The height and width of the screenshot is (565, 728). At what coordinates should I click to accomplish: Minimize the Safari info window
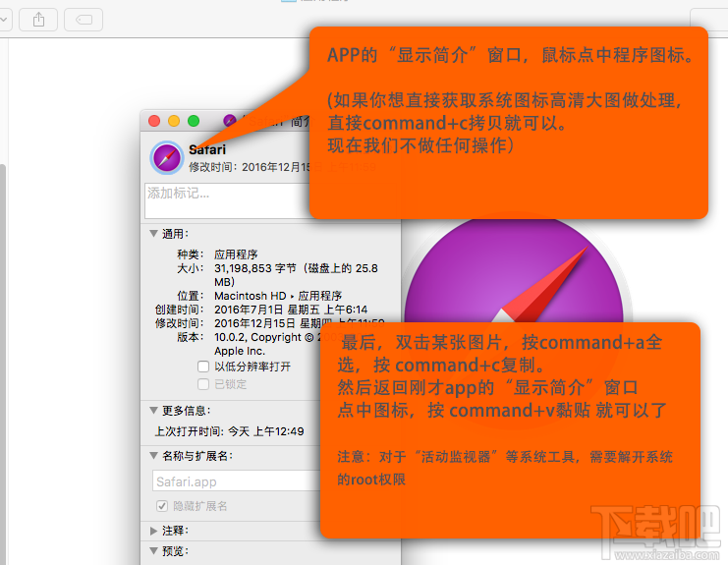point(174,121)
